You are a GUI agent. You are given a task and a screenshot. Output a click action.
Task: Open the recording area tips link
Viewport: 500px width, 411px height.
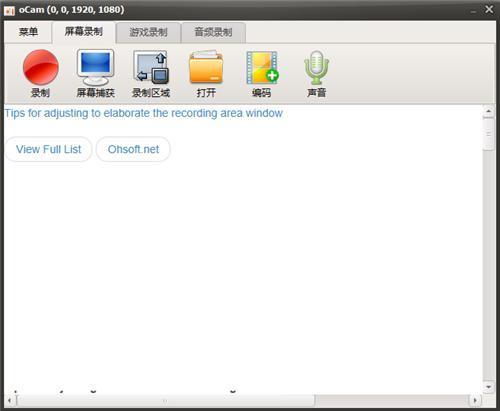pyautogui.click(x=143, y=113)
